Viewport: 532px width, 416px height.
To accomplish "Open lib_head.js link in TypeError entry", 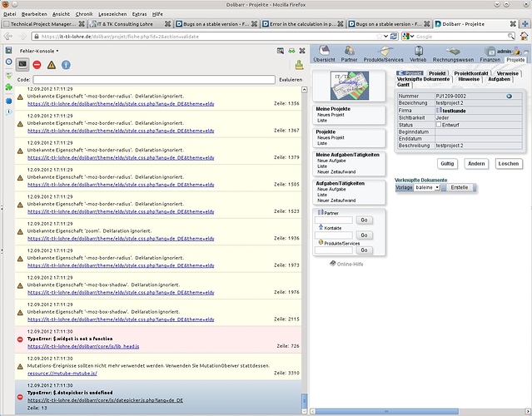I will pyautogui.click(x=83, y=346).
